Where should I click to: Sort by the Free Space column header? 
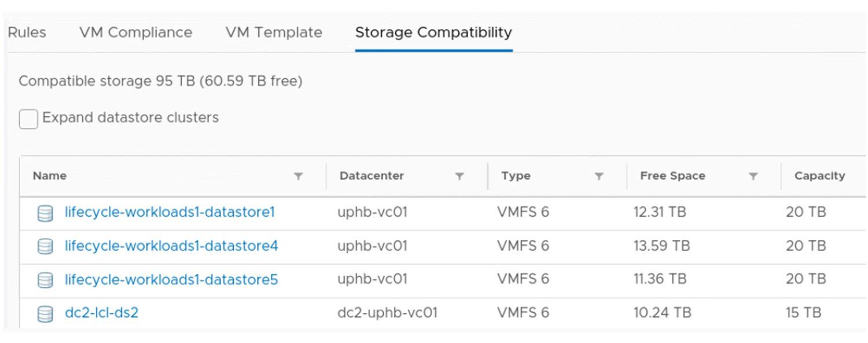click(672, 176)
